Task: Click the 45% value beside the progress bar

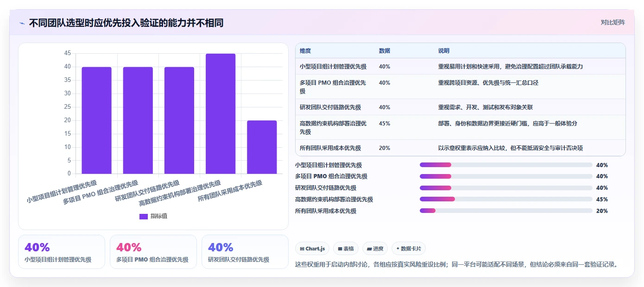Action: 602,200
